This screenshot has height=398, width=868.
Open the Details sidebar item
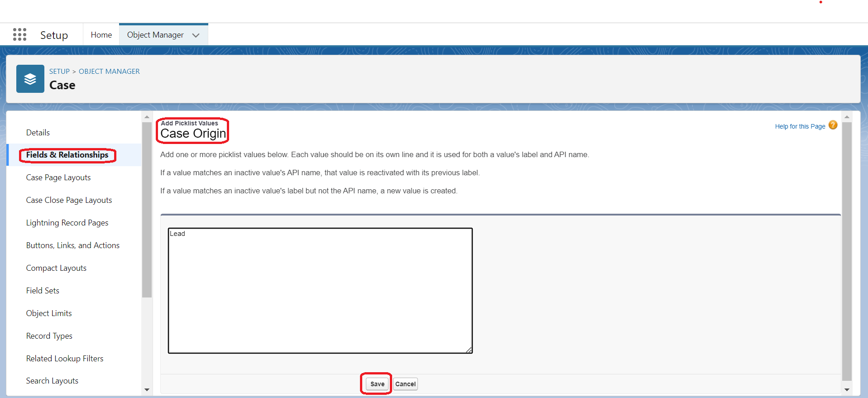pos(38,133)
